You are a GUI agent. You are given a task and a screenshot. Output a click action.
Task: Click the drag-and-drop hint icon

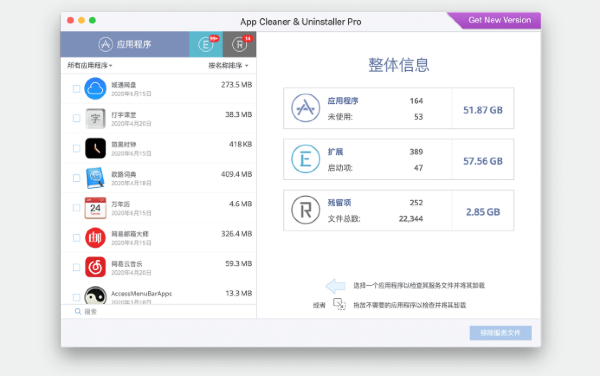pos(339,304)
